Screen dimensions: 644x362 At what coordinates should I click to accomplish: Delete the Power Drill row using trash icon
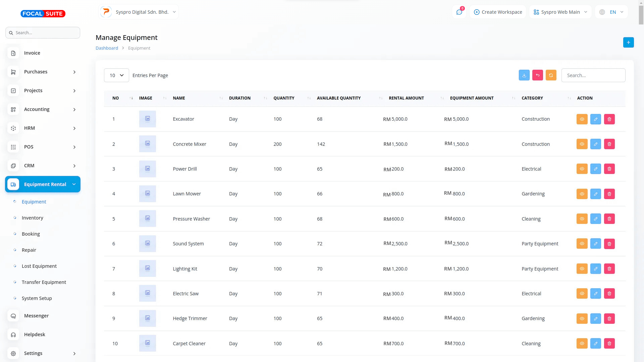pyautogui.click(x=609, y=169)
